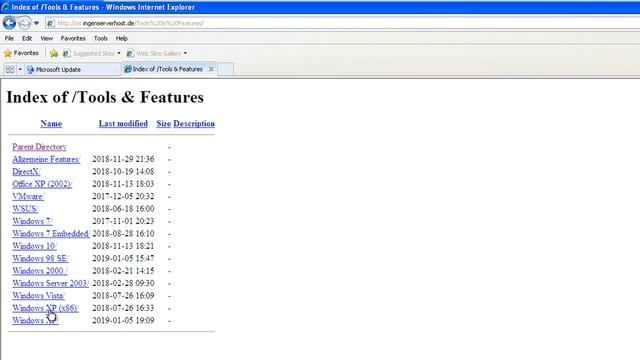Open Windows 98 SE folder
Screen dimensions: 640x360
(x=40, y=258)
